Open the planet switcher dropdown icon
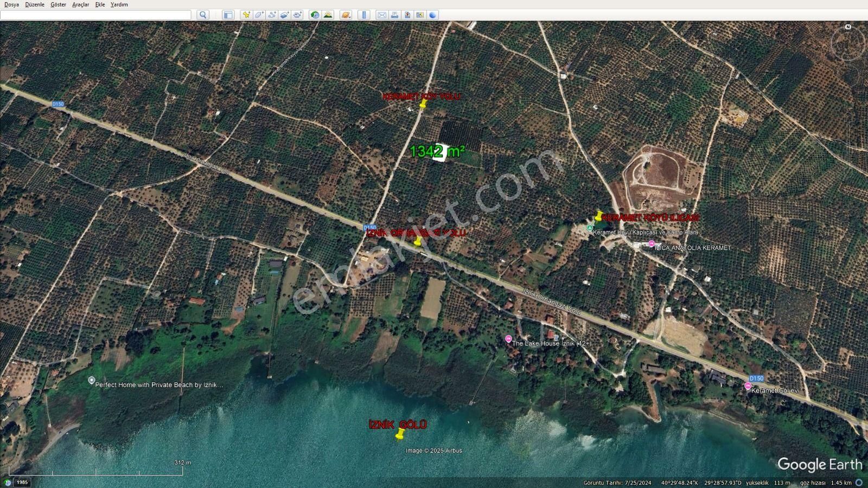The height and width of the screenshot is (488, 868). point(346,15)
